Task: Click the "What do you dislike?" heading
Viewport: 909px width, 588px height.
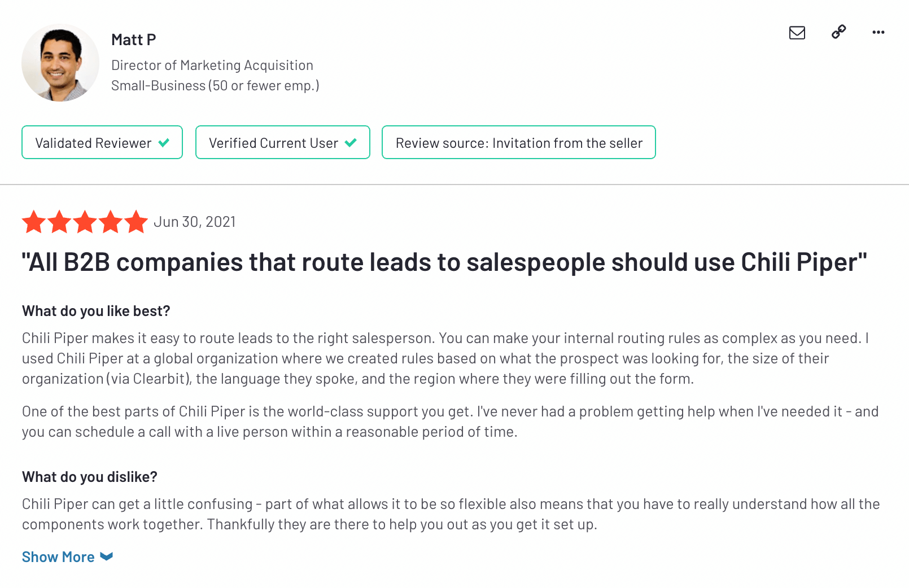Action: [x=90, y=477]
